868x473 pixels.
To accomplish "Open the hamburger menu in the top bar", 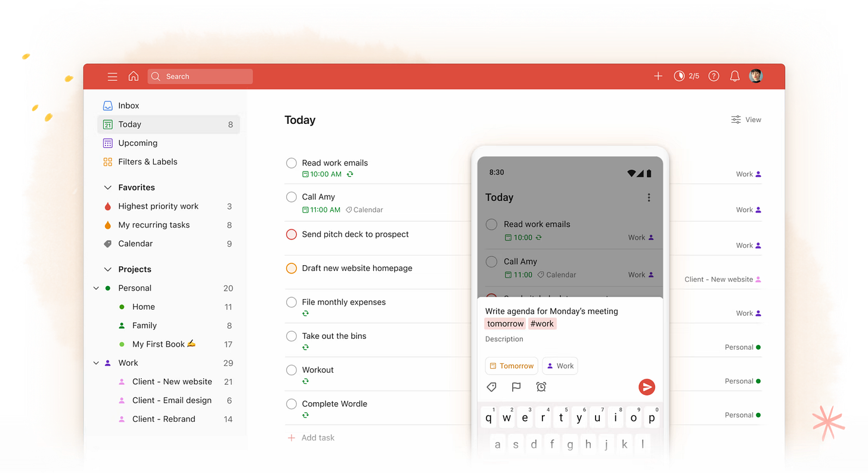I will coord(112,76).
